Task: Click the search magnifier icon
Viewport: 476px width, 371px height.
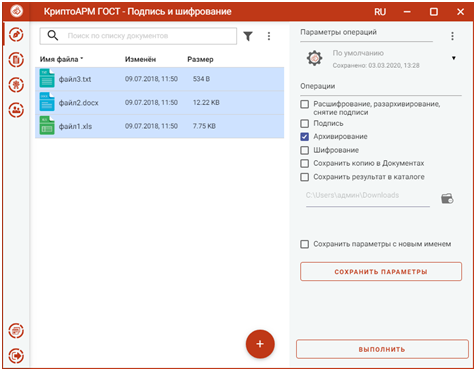Action: pos(53,35)
